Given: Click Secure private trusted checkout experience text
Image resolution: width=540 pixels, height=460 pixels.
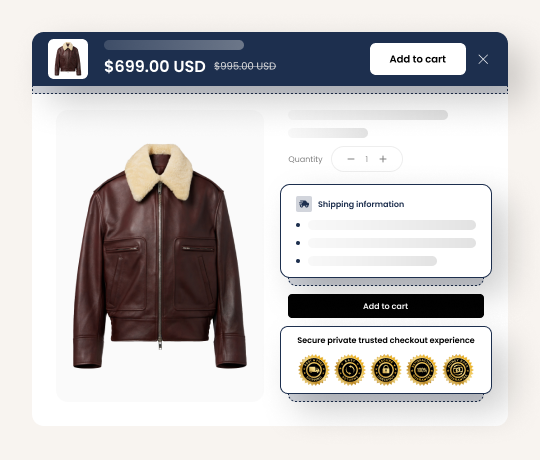Looking at the screenshot, I should [386, 340].
